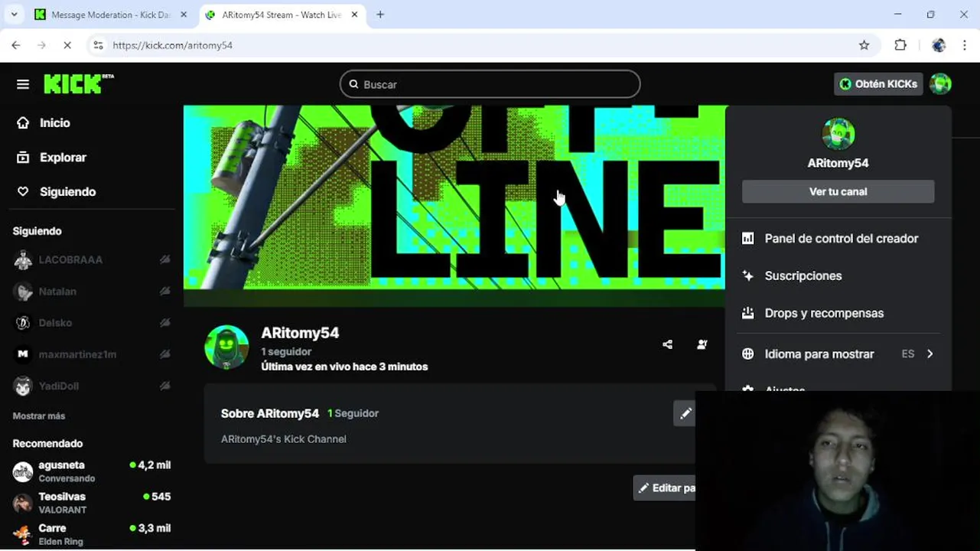
Task: Toggle notifications for Natalan
Action: (164, 292)
